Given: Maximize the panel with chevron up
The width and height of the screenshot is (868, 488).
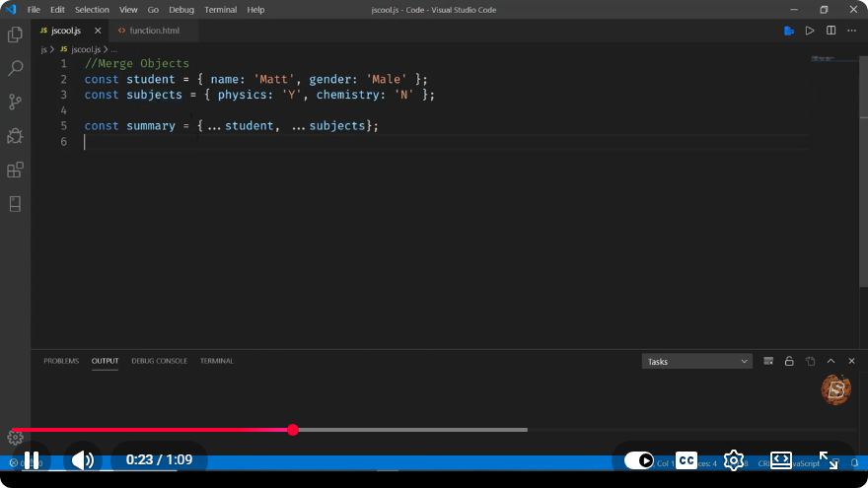Looking at the screenshot, I should 831,361.
